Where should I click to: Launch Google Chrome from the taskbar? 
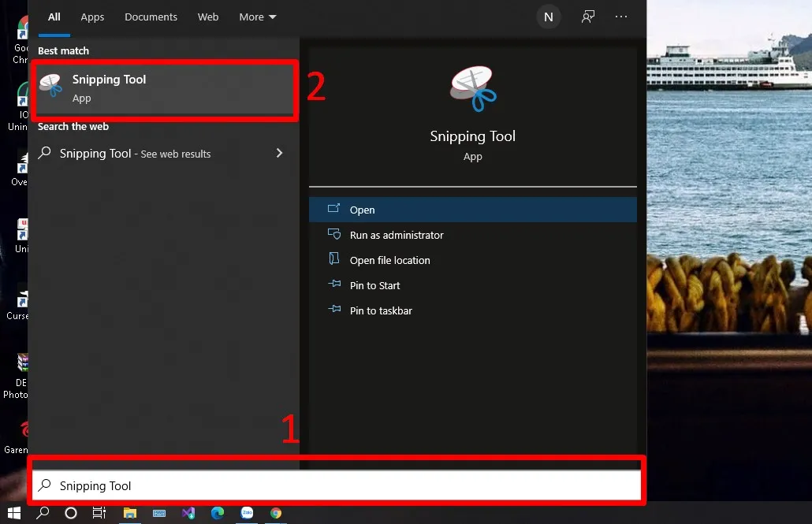point(275,514)
